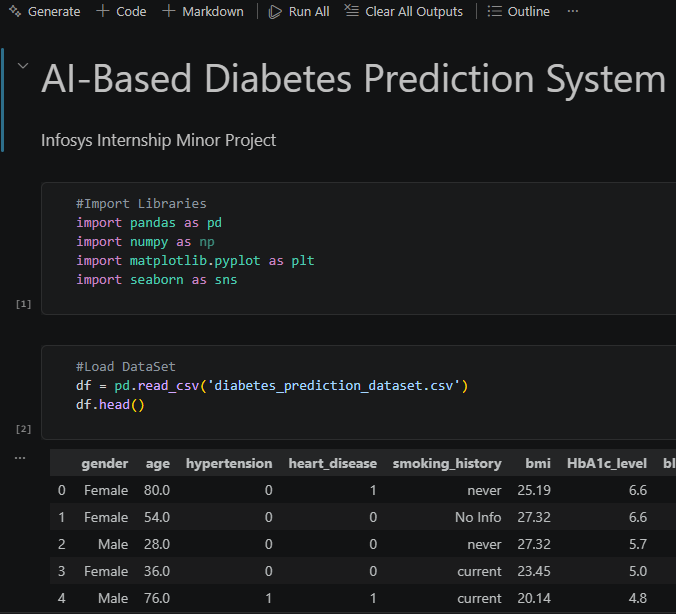Viewport: 676px width, 614px height.
Task: Click inside the Import Libraries code cell
Action: click(359, 248)
